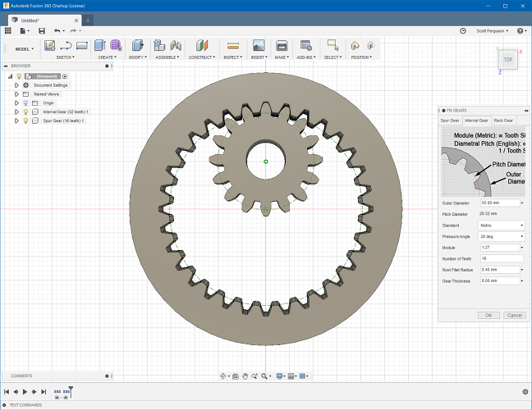Screen dimensions: 532x410
Task: Open the Inspect measure tool
Action: [233, 45]
